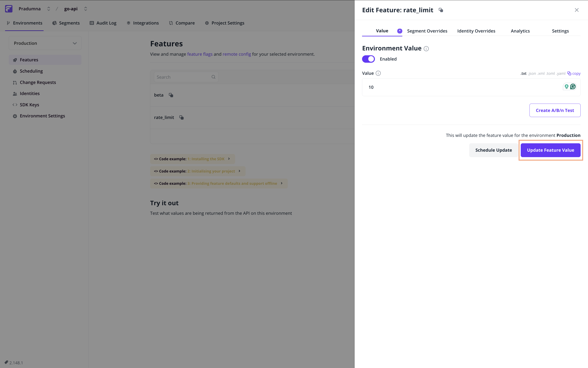Expand code example 2: Initialising your project
588x368 pixels.
point(198,171)
